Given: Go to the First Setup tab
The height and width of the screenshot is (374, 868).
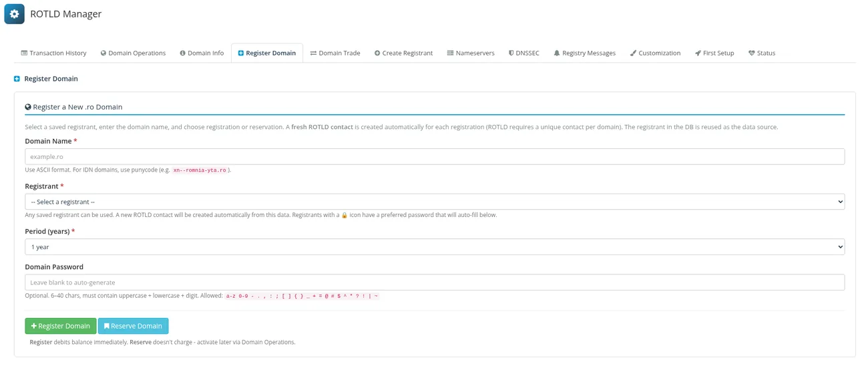Looking at the screenshot, I should pyautogui.click(x=714, y=53).
